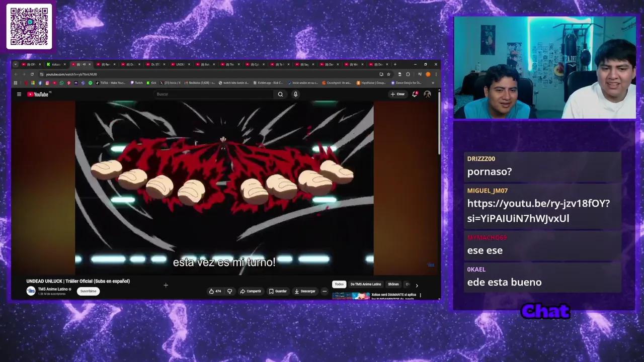Screen dimensions: 644x362
Task: Select the video title UNDEAD UNLUCK text
Action: 78,281
